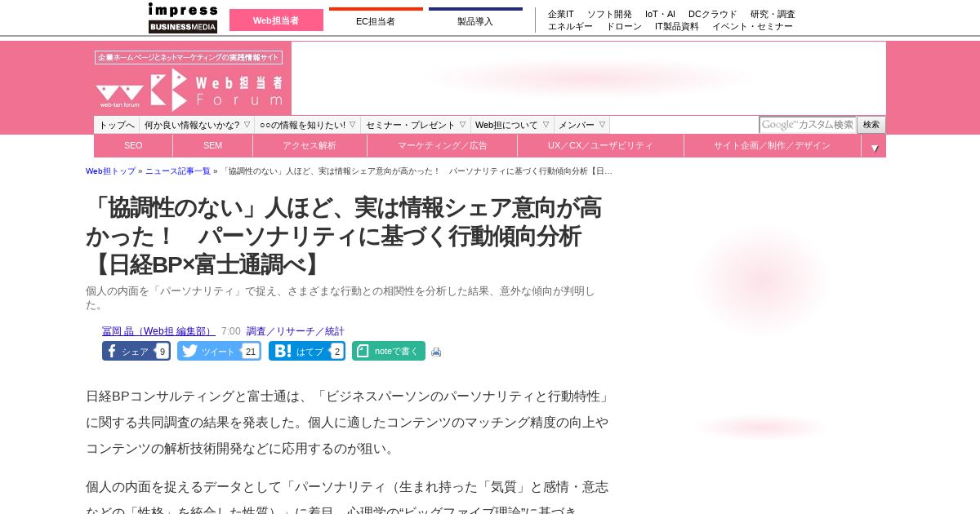The width and height of the screenshot is (980, 514).
Task: Follow the イベント・セミナー link
Action: [752, 26]
